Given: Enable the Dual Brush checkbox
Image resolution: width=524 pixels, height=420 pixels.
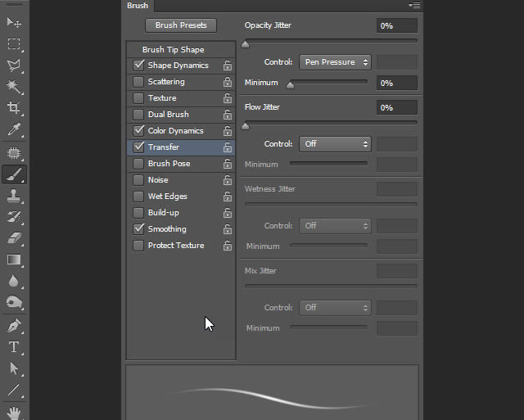Looking at the screenshot, I should tap(138, 115).
